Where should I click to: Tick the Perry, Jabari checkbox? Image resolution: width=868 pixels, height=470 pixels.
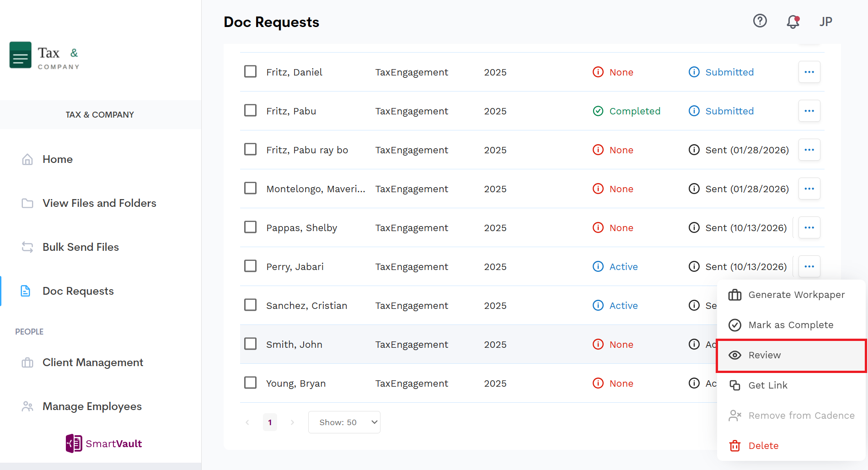pos(250,266)
